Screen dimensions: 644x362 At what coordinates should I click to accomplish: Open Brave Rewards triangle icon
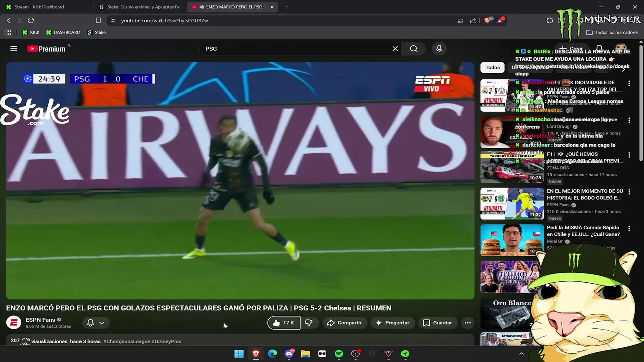(x=501, y=20)
